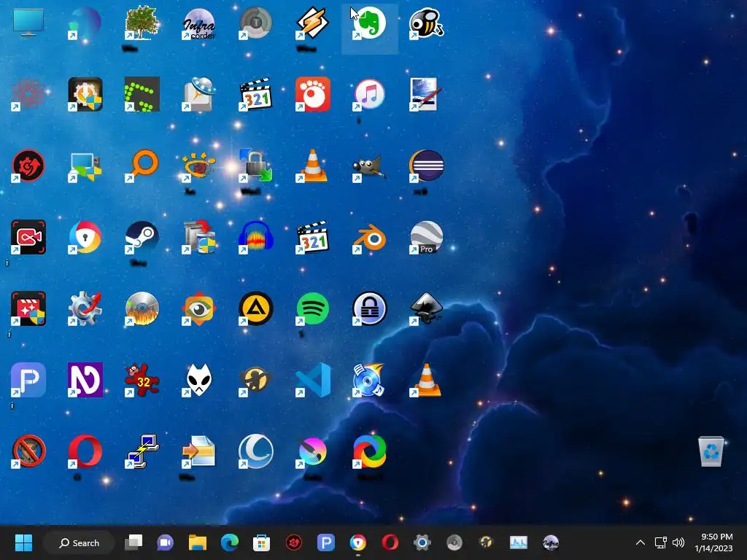
Task: Open File Explorer from the taskbar
Action: pyautogui.click(x=197, y=542)
